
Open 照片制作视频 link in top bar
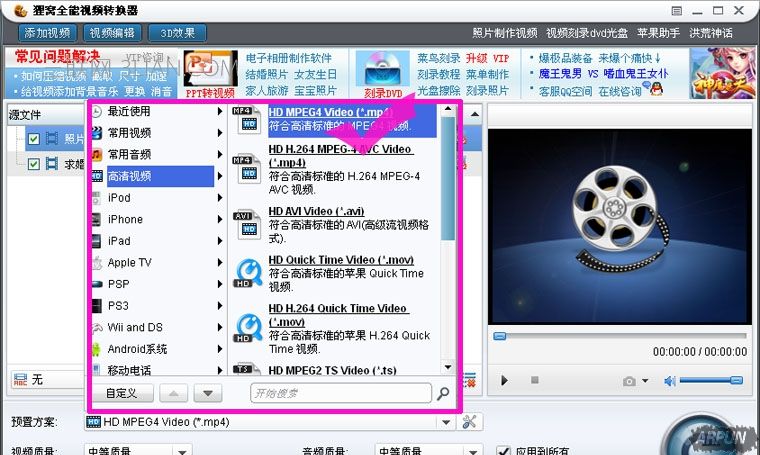point(505,33)
